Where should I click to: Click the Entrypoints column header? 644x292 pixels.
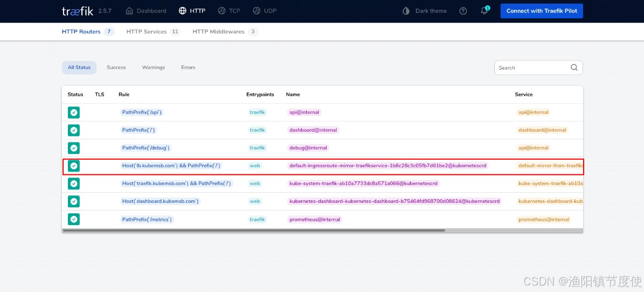tap(260, 94)
